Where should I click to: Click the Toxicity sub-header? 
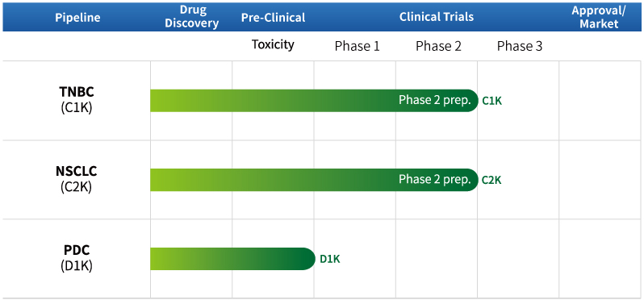tap(273, 44)
